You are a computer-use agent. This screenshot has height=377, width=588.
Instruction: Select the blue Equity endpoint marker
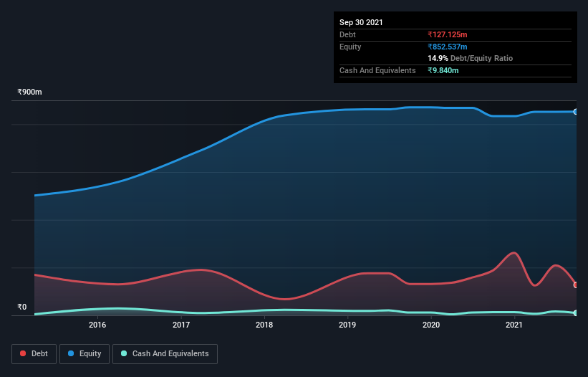[x=576, y=112]
